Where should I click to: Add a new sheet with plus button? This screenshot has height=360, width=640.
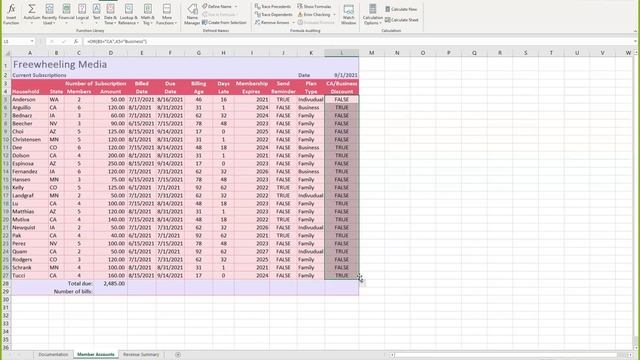point(178,355)
